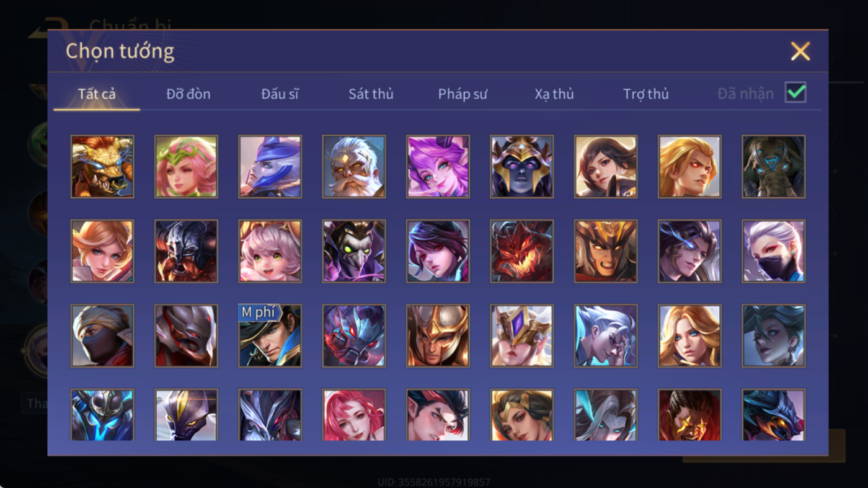The image size is (868, 488).
Task: Uncheck the Đã nhận checkbox
Action: point(795,93)
